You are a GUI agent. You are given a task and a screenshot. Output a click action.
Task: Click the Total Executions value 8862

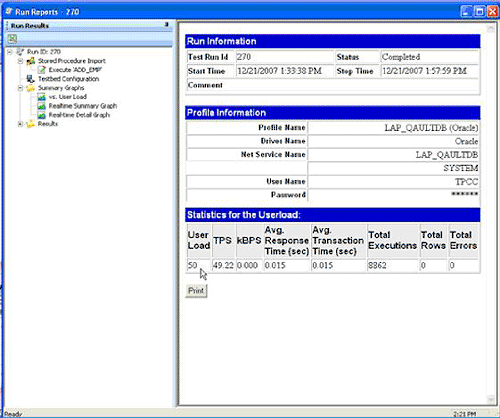377,265
